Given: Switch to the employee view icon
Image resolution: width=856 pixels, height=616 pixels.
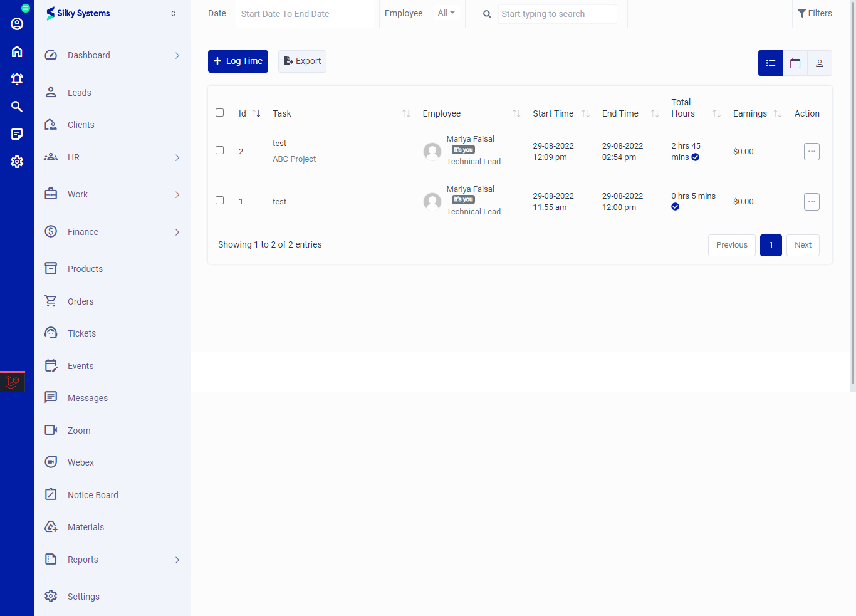Looking at the screenshot, I should (x=819, y=63).
